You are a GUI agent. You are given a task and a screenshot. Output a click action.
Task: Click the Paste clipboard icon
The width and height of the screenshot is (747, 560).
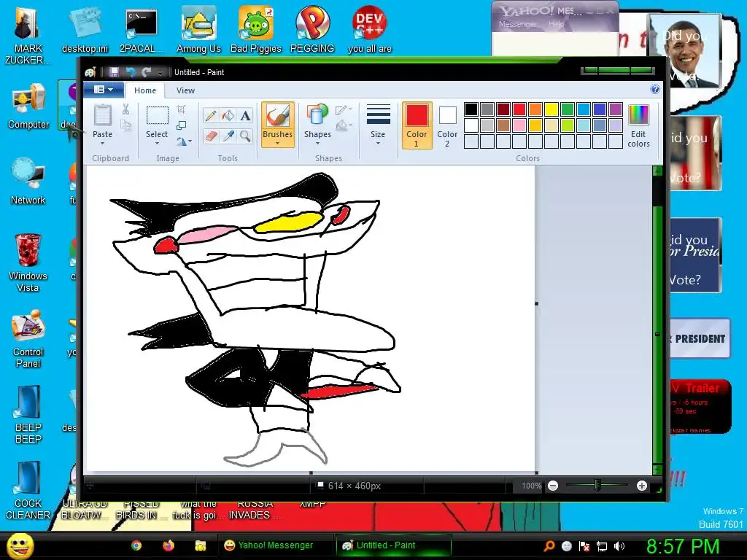(x=102, y=115)
